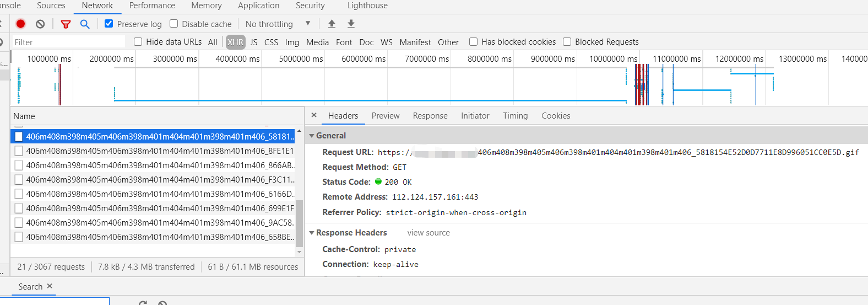Screen dimensions: 868x305
Task: Select the Search drawer tab
Action: pyautogui.click(x=30, y=287)
